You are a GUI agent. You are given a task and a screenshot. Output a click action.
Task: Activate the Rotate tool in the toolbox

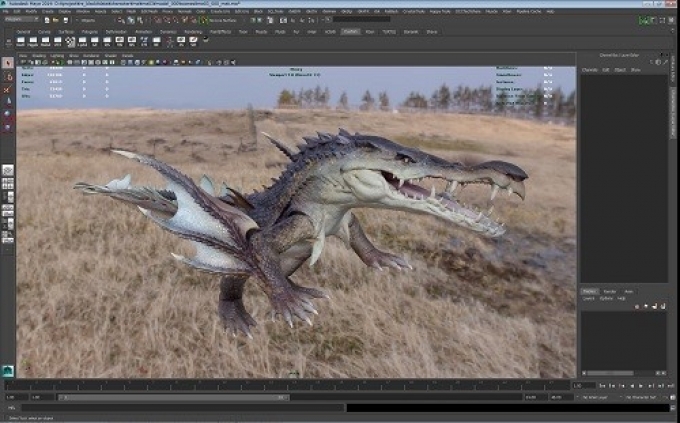[7, 115]
